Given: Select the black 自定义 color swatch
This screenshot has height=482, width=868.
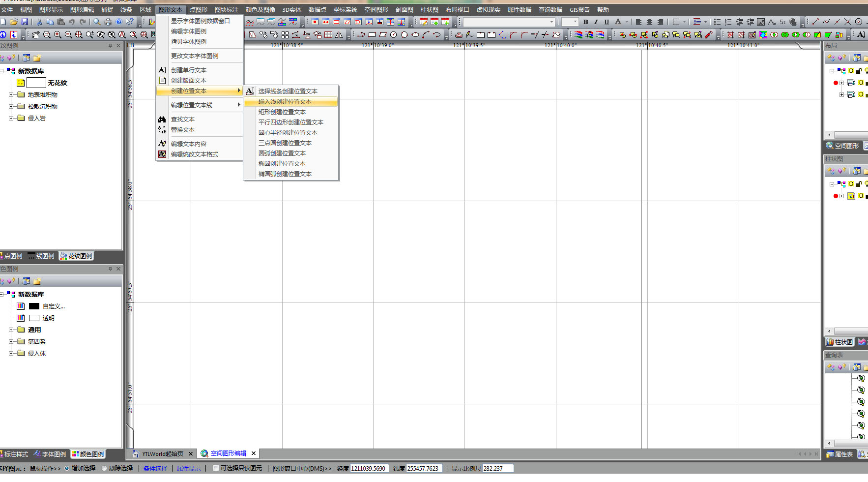Looking at the screenshot, I should pyautogui.click(x=34, y=306).
